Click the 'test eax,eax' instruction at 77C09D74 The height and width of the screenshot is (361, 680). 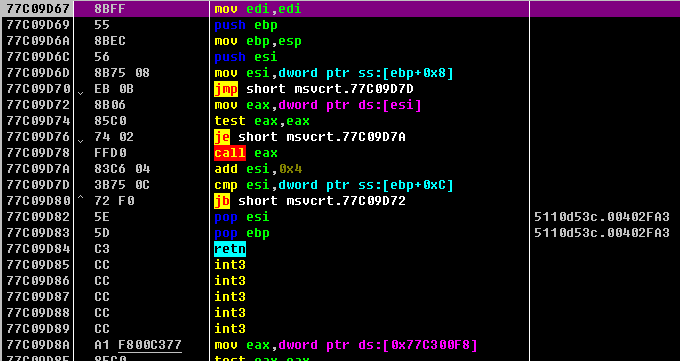pos(262,121)
